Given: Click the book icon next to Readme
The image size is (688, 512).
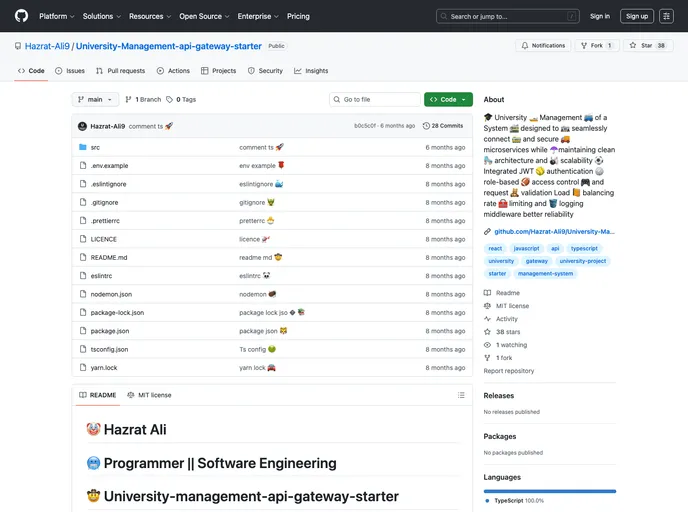Looking at the screenshot, I should point(487,293).
